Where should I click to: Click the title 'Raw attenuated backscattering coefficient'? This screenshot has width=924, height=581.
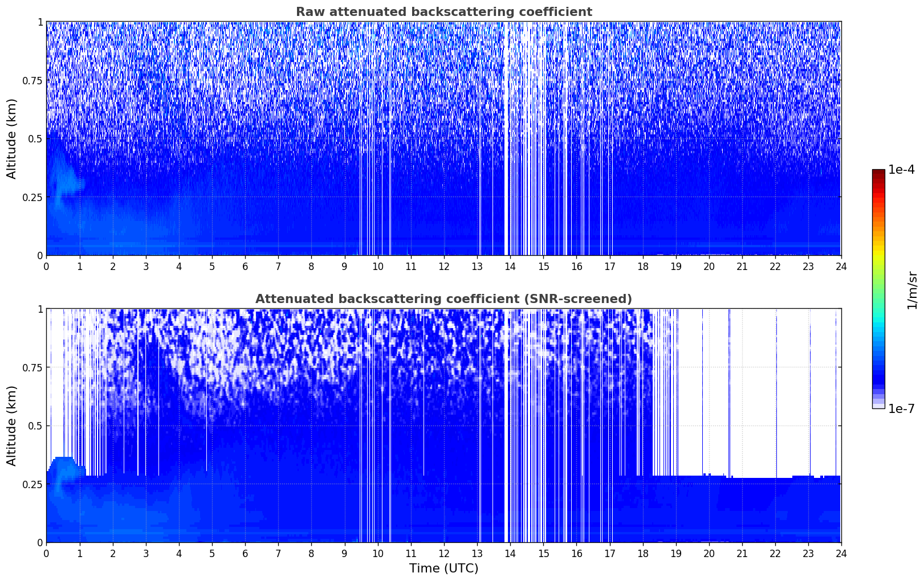[x=443, y=12]
